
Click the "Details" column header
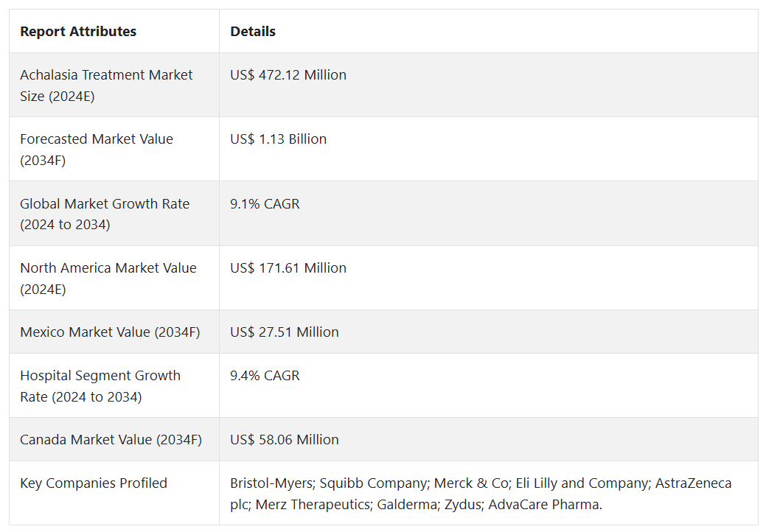coord(253,32)
